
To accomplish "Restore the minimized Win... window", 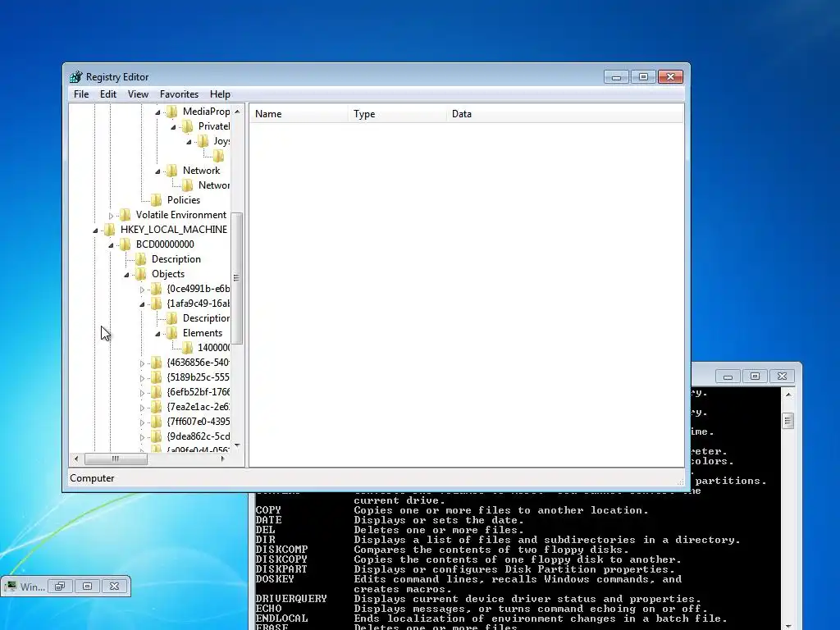I will 60,587.
